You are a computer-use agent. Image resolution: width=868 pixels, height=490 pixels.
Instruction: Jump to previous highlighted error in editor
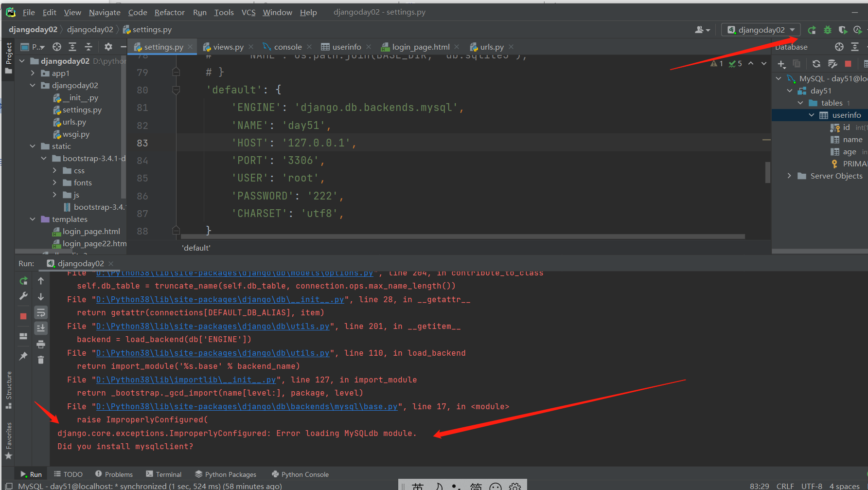tap(751, 64)
